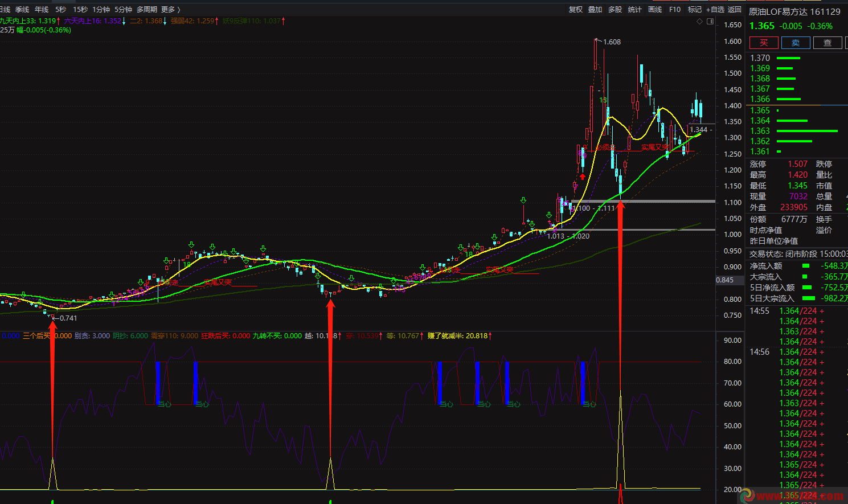
Task: Click the 别贪: 3.000 sub-indicator label
Action: [92, 336]
